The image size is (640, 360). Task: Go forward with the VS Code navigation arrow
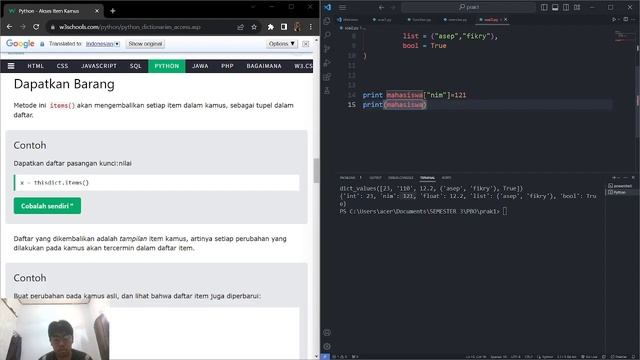pyautogui.click(x=393, y=7)
